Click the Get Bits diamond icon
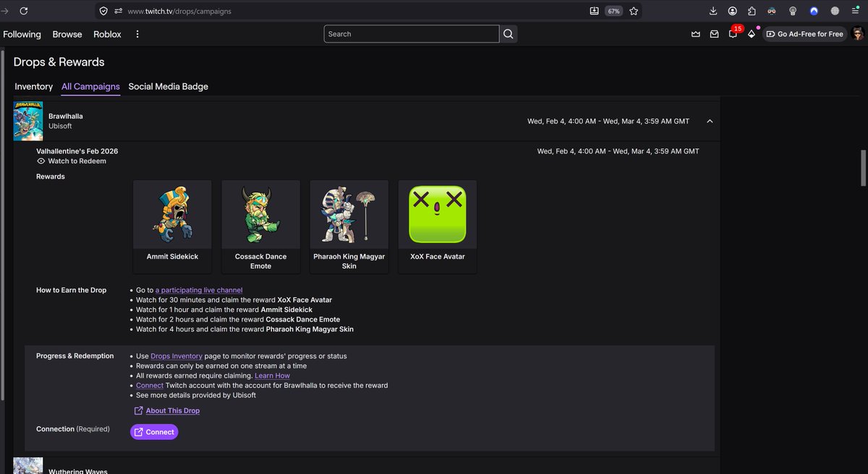The width and height of the screenshot is (868, 474). pyautogui.click(x=752, y=34)
